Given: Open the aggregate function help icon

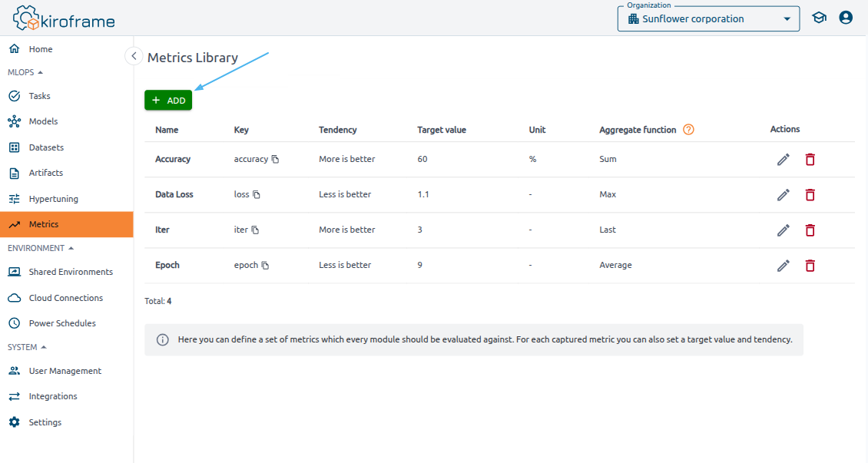Looking at the screenshot, I should 688,130.
